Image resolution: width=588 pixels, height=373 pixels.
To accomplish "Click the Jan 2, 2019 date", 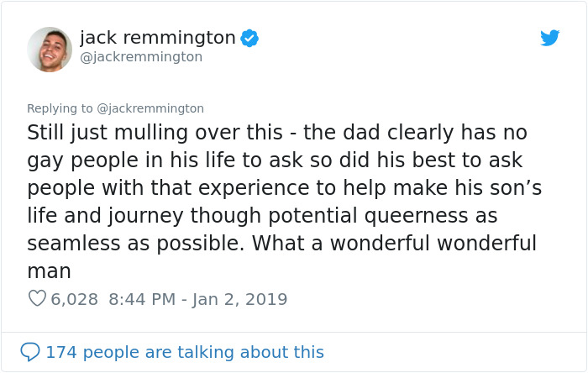I will click(x=243, y=299).
